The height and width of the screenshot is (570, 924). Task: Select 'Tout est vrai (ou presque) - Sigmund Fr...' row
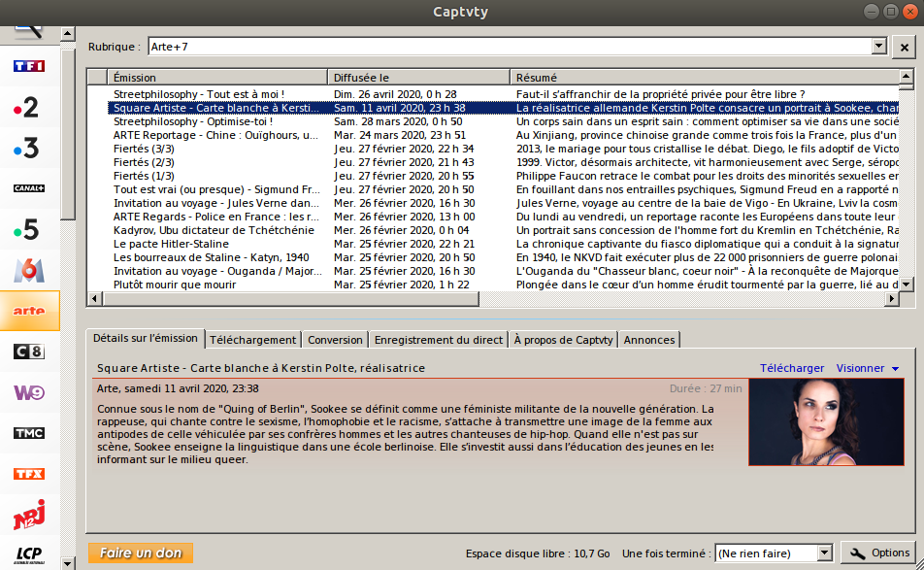click(x=493, y=189)
